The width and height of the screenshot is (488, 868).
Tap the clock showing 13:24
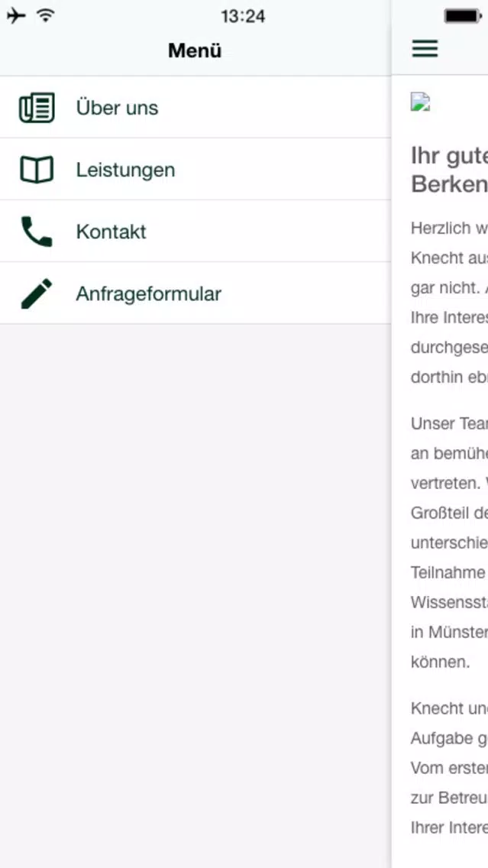pyautogui.click(x=243, y=16)
